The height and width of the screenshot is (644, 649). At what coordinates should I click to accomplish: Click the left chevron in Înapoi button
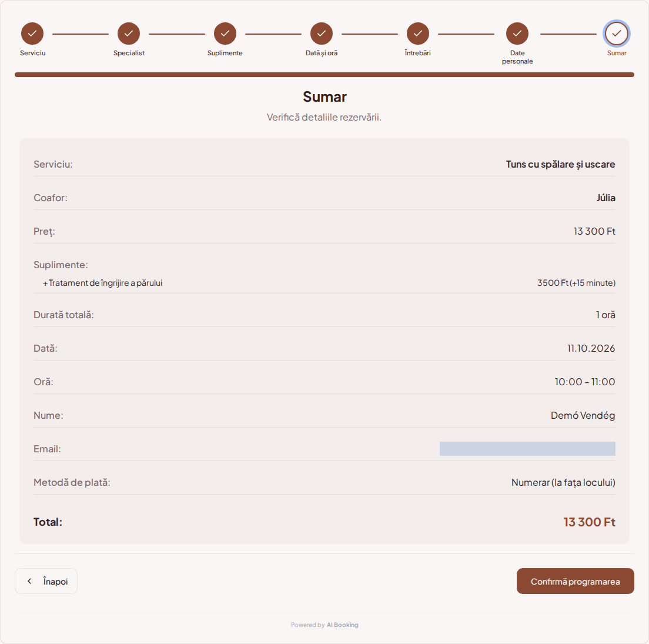(x=29, y=581)
